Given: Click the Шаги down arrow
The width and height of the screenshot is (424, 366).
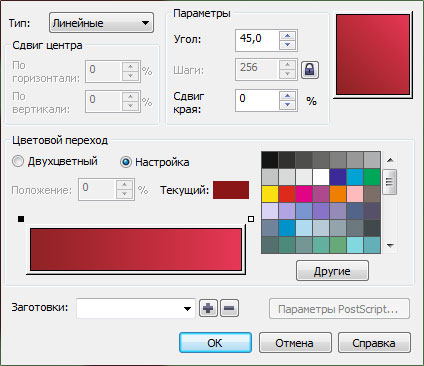Looking at the screenshot, I should click(x=287, y=74).
